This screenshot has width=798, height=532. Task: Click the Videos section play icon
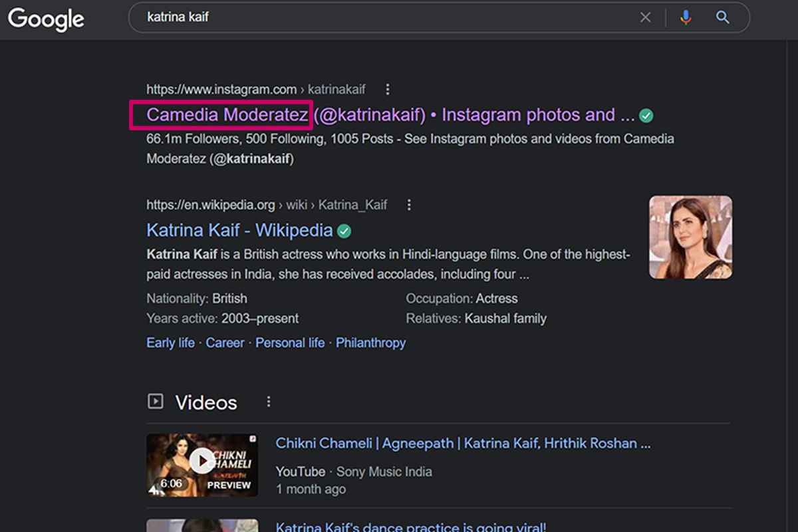155,401
